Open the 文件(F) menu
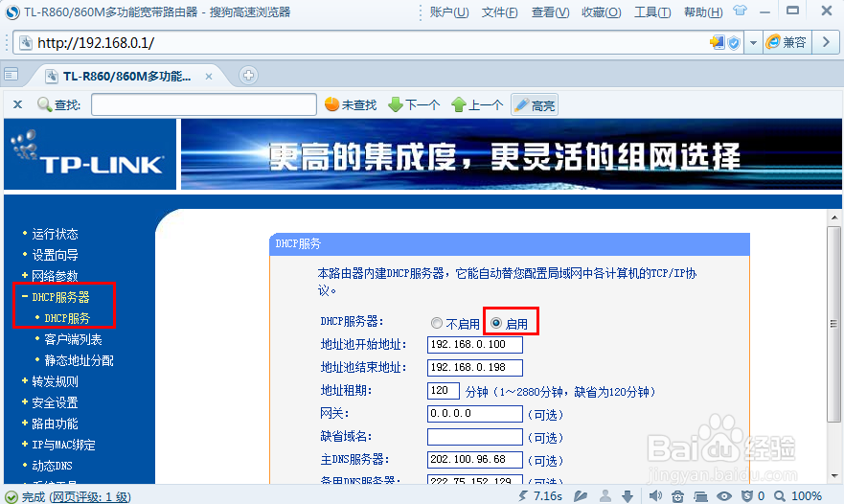Viewport: 844px width, 504px height. point(499,11)
